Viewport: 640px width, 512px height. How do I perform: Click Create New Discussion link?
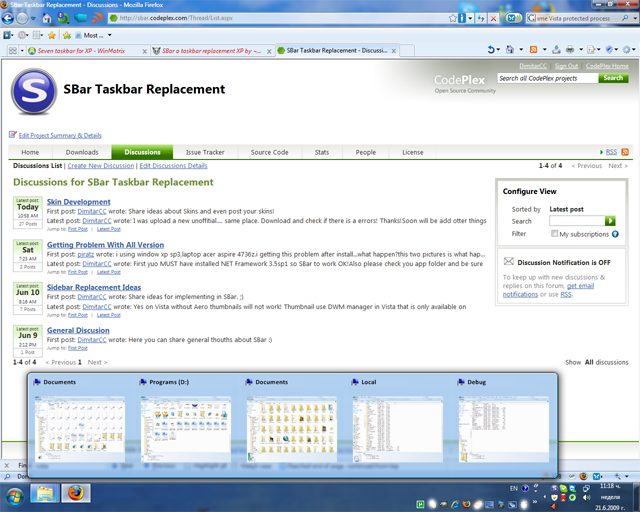[x=100, y=165]
